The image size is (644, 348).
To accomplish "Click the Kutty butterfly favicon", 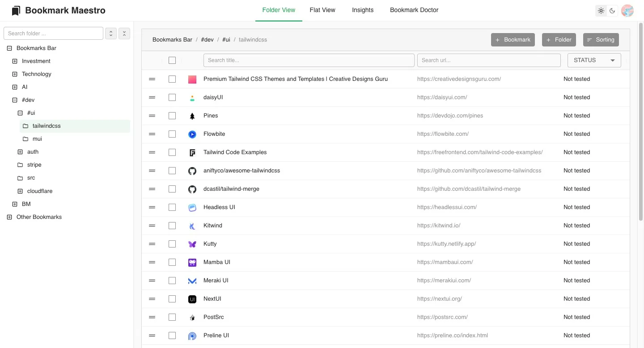I will [x=192, y=244].
